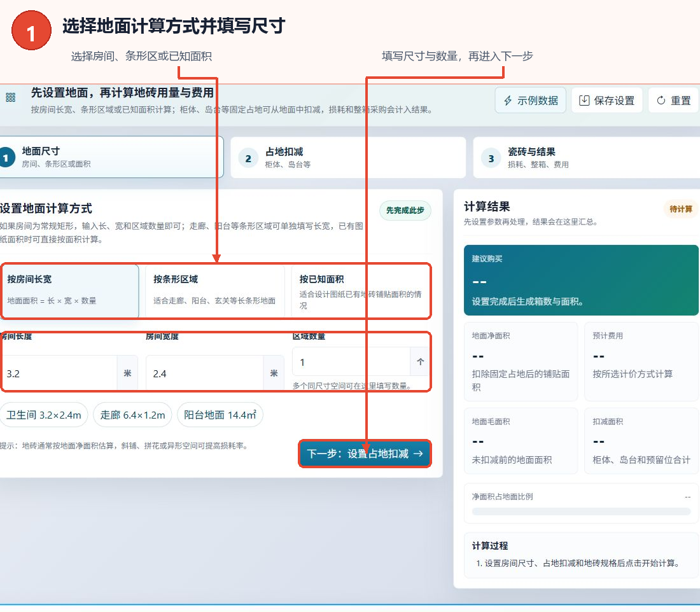Click the 净面积占地面比例 progress bar
The width and height of the screenshot is (700, 612).
(581, 511)
